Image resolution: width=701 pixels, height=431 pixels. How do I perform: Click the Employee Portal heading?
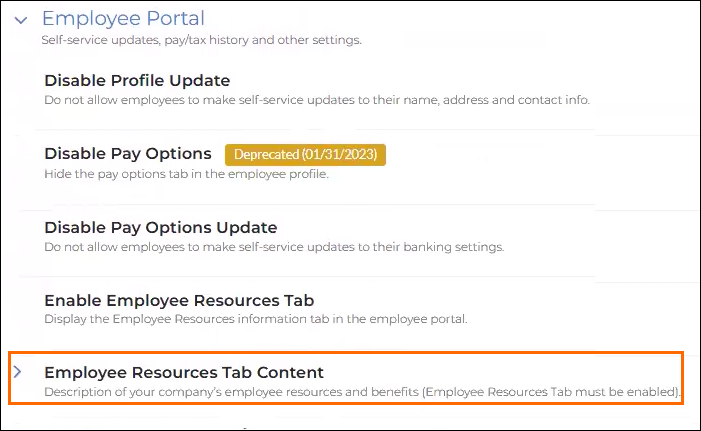point(123,18)
